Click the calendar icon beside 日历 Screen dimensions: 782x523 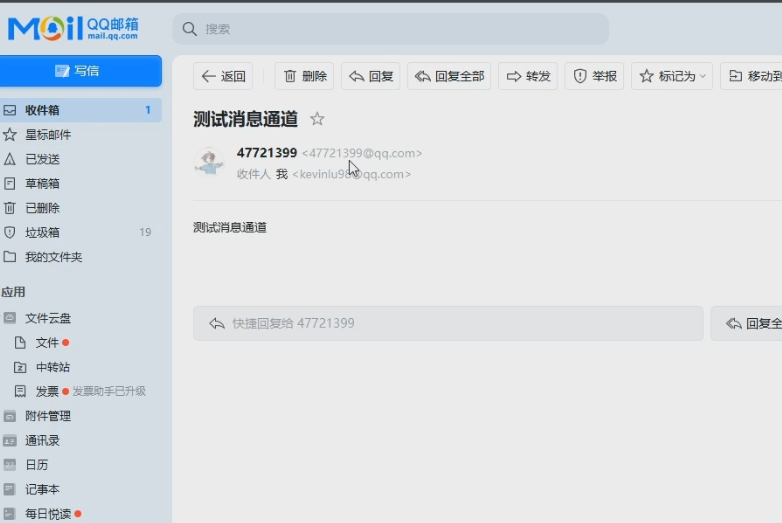[x=9, y=465]
